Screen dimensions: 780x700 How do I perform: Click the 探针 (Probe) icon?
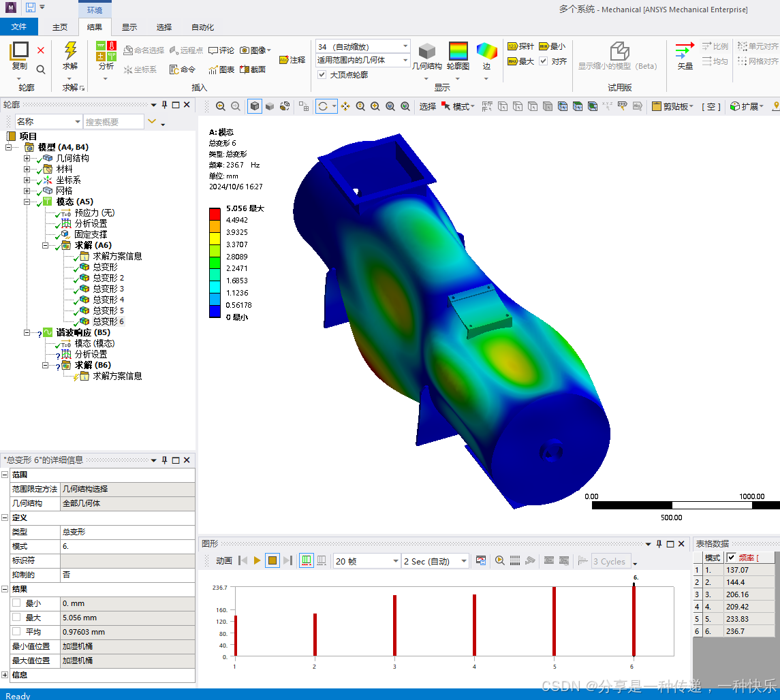pyautogui.click(x=512, y=46)
